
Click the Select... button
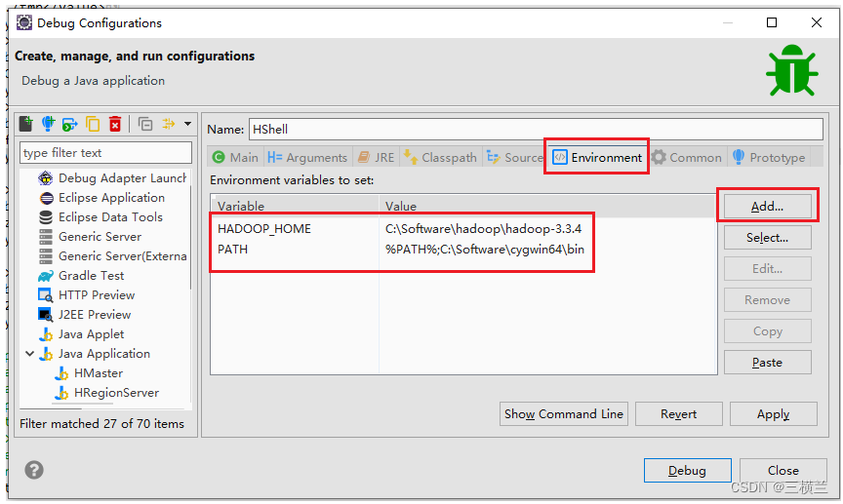pos(767,238)
